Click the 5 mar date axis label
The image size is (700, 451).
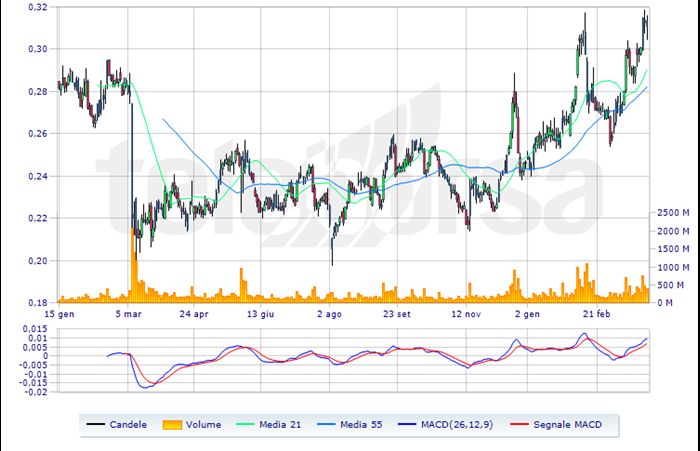[128, 313]
